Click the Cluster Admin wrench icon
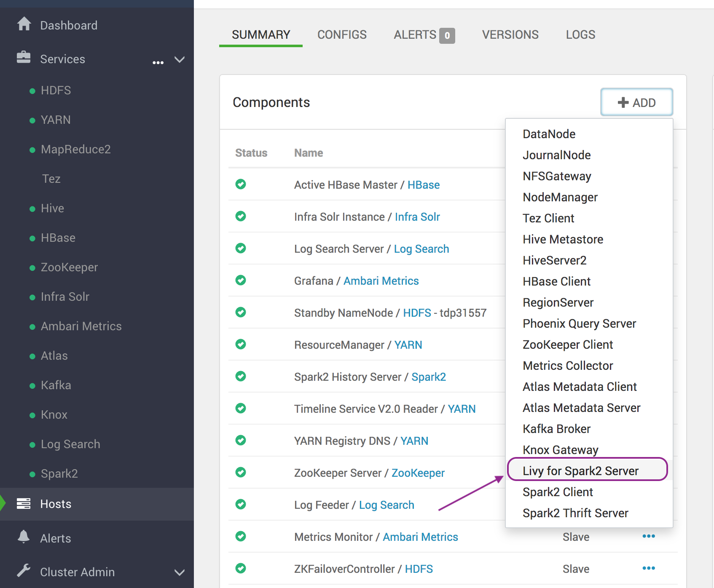The image size is (714, 588). (x=24, y=571)
